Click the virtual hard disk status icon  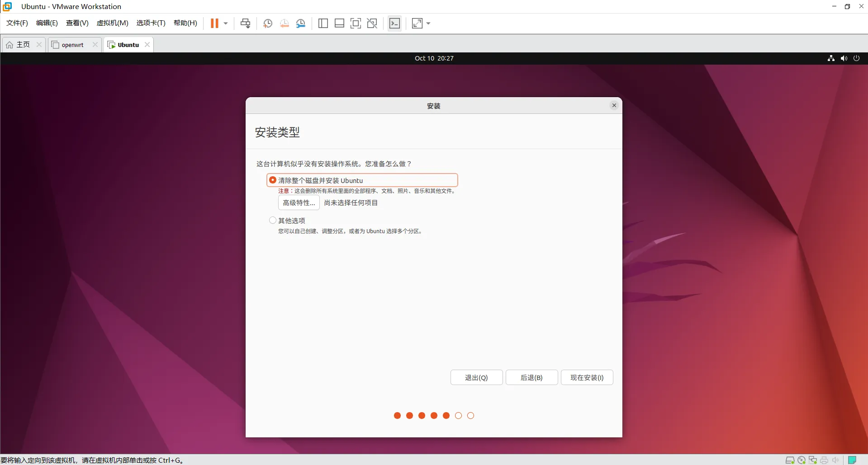tap(790, 460)
